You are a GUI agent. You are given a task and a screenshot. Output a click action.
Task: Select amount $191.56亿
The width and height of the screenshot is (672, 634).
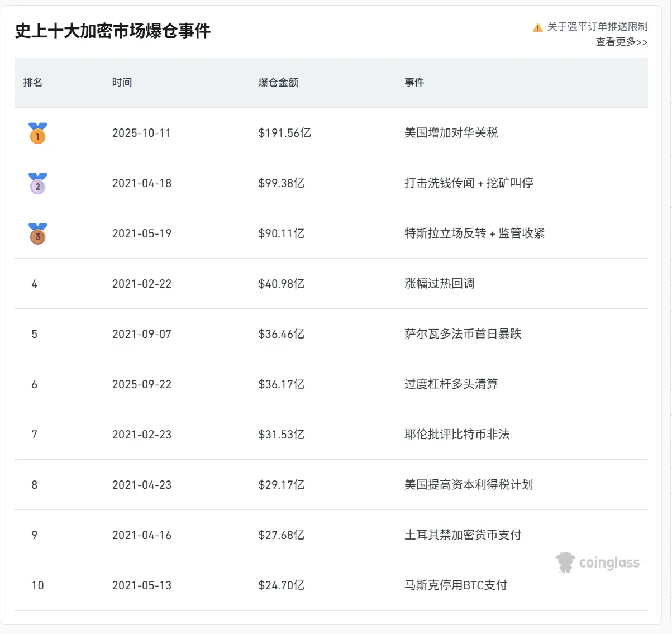(x=285, y=133)
